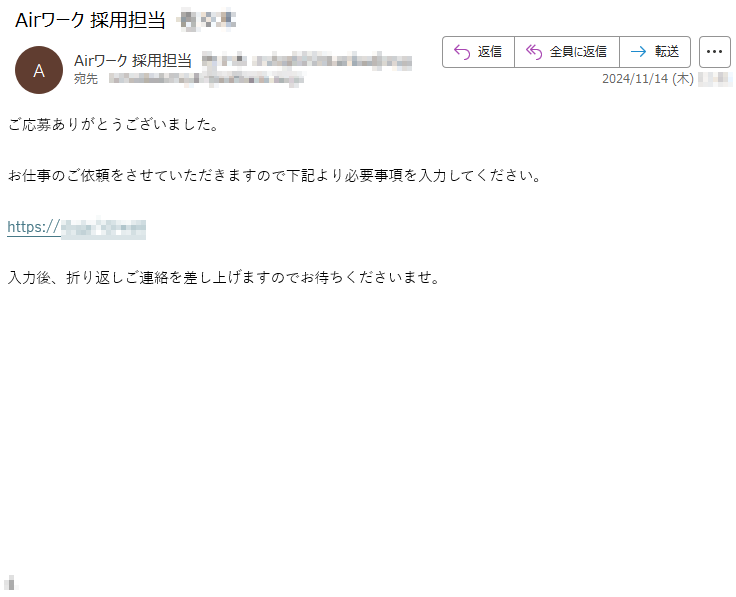
Task: Open the https:// link in the email body
Action: 77,228
